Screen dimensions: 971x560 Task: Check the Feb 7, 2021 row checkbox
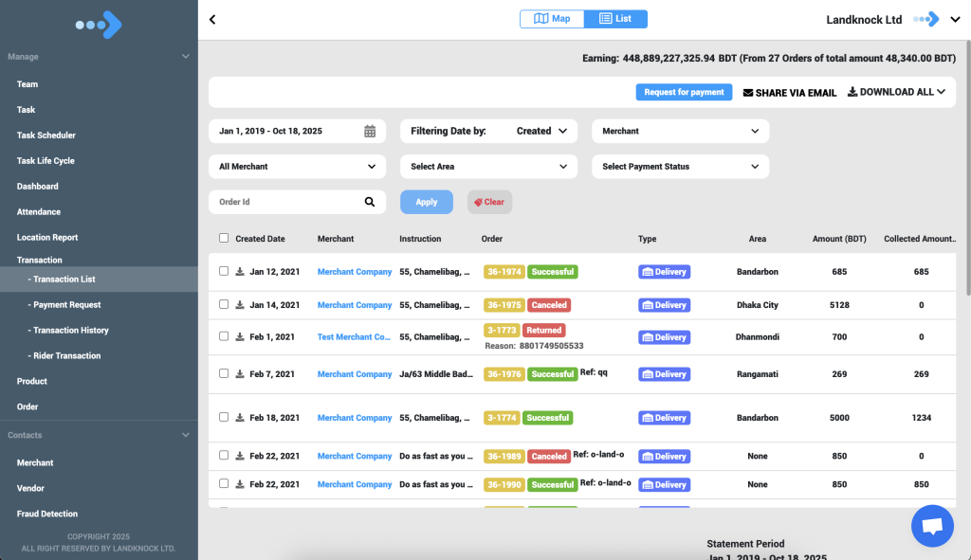224,373
